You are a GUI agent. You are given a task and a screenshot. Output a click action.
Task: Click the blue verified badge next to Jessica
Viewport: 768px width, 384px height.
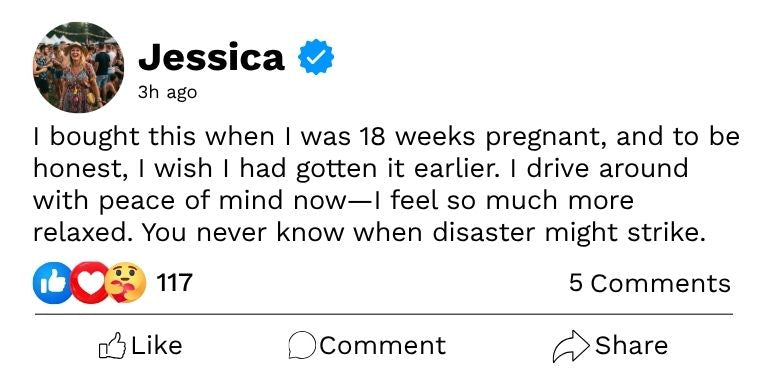316,57
